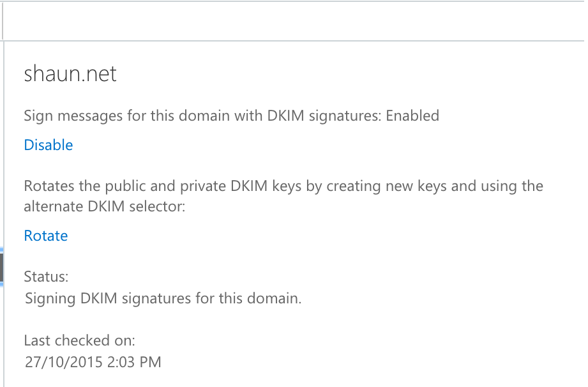Click the blank header bar above details pane
This screenshot has width=588, height=387.
click(294, 21)
